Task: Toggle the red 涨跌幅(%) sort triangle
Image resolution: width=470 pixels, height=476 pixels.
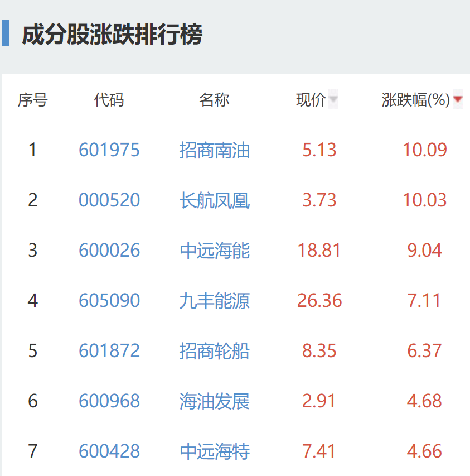Action: pos(457,100)
